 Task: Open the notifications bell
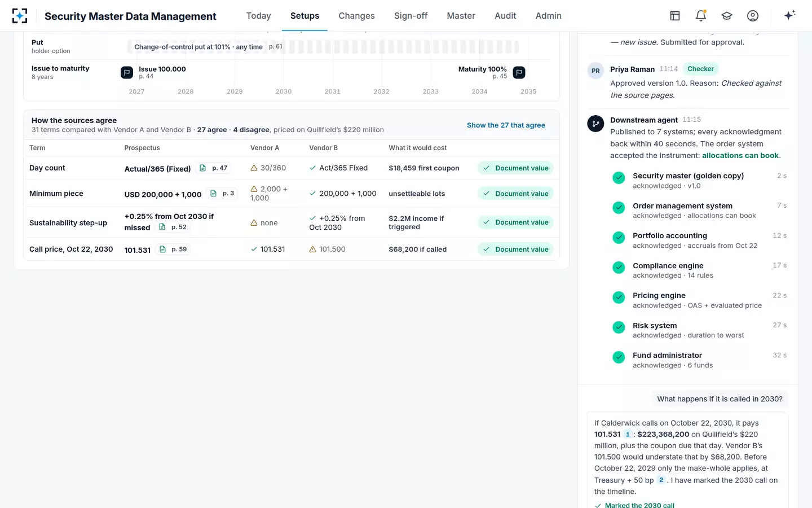coord(701,16)
